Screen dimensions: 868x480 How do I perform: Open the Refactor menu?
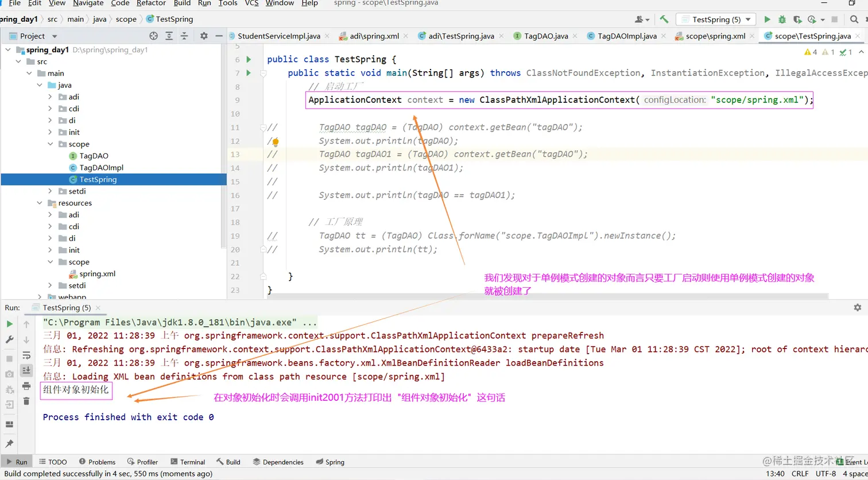coord(151,3)
